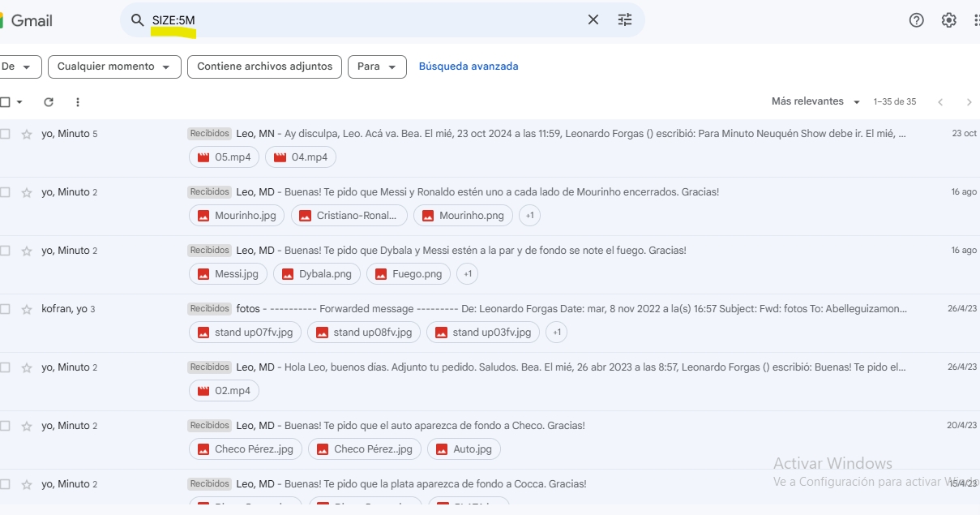The image size is (980, 515).
Task: Open the Help question mark icon
Action: tap(917, 20)
